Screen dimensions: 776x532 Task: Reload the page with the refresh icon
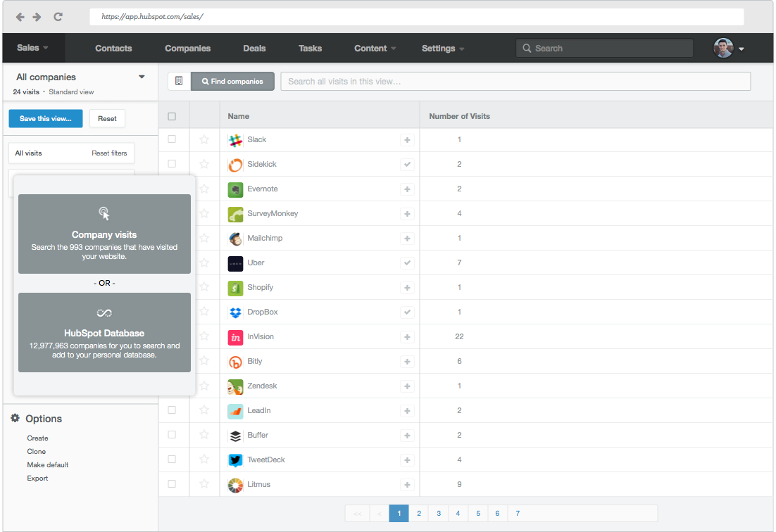(58, 17)
